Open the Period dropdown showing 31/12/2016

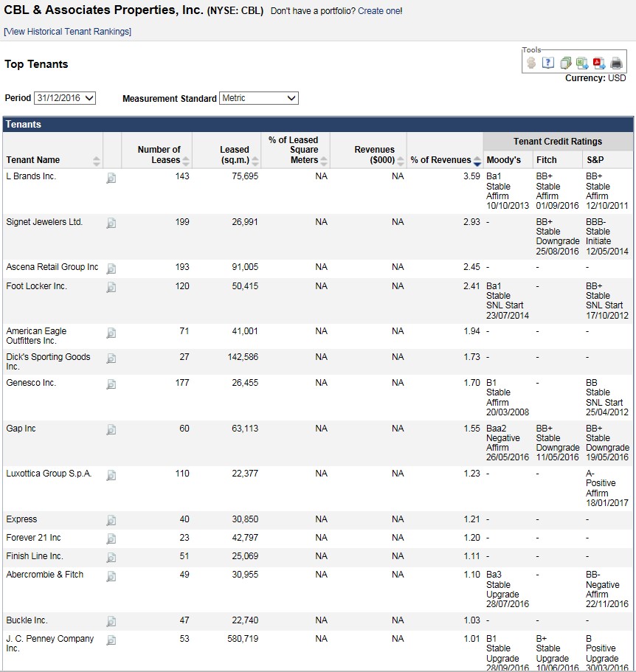(65, 98)
